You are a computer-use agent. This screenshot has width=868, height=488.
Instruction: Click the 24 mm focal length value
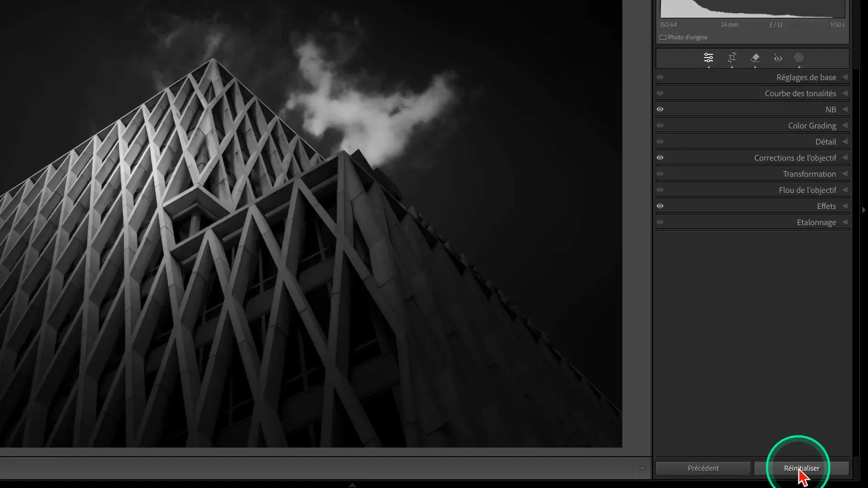coord(729,25)
